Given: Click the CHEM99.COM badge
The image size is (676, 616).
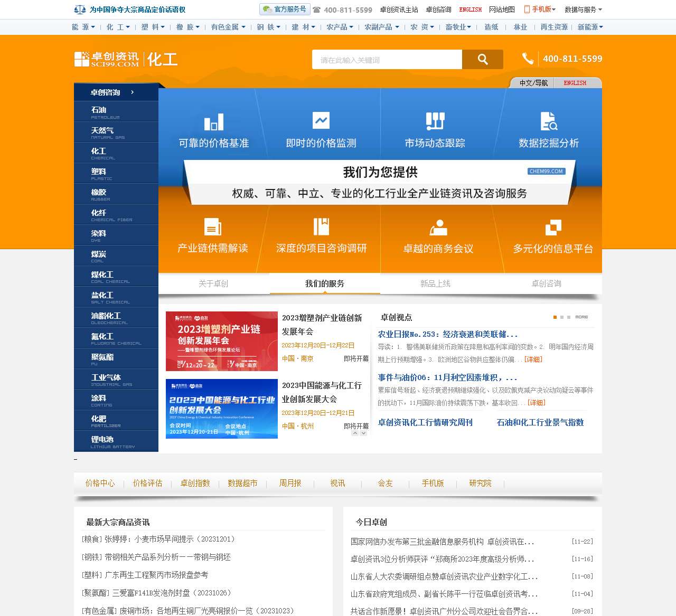Looking at the screenshot, I should coord(546,172).
